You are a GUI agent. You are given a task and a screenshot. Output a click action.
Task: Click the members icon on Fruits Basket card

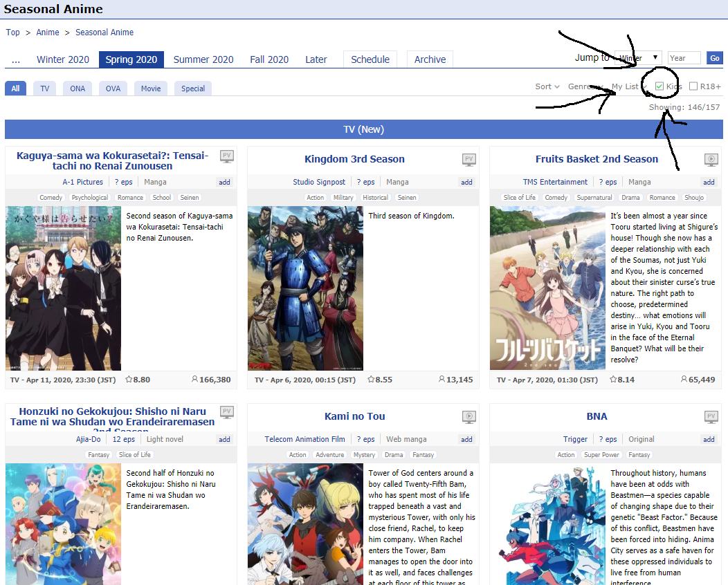click(x=684, y=380)
